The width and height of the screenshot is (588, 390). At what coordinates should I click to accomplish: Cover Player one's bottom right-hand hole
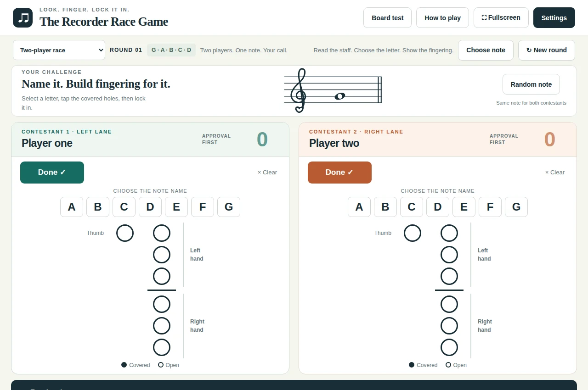click(162, 347)
